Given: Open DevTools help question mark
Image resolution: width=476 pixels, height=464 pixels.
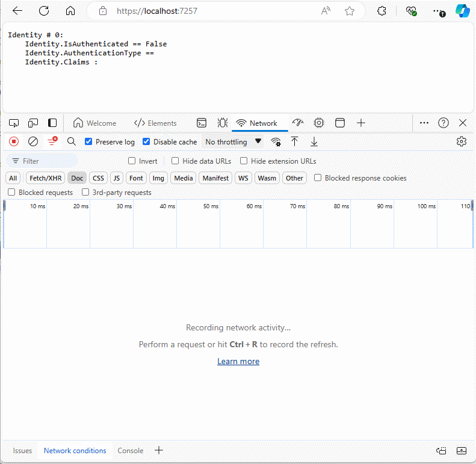Looking at the screenshot, I should tap(444, 123).
